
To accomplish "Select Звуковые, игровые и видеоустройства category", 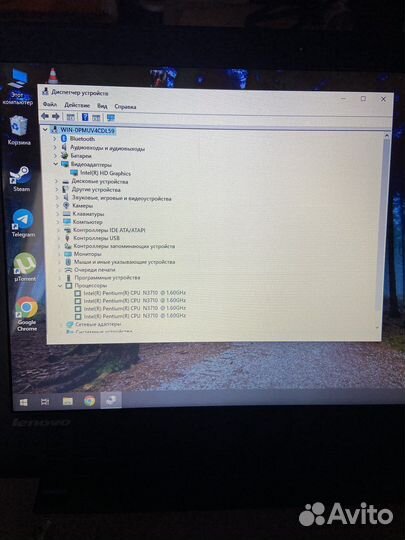I will [x=122, y=198].
